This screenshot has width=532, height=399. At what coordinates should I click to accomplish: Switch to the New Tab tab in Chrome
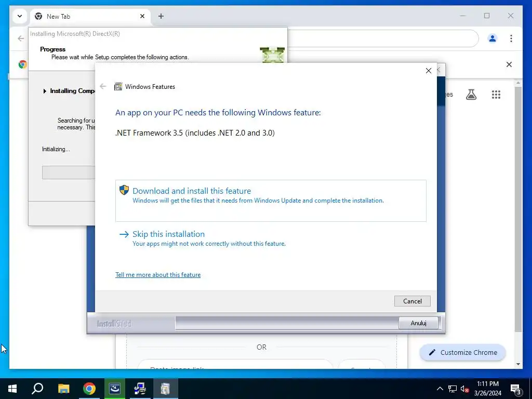(90, 16)
